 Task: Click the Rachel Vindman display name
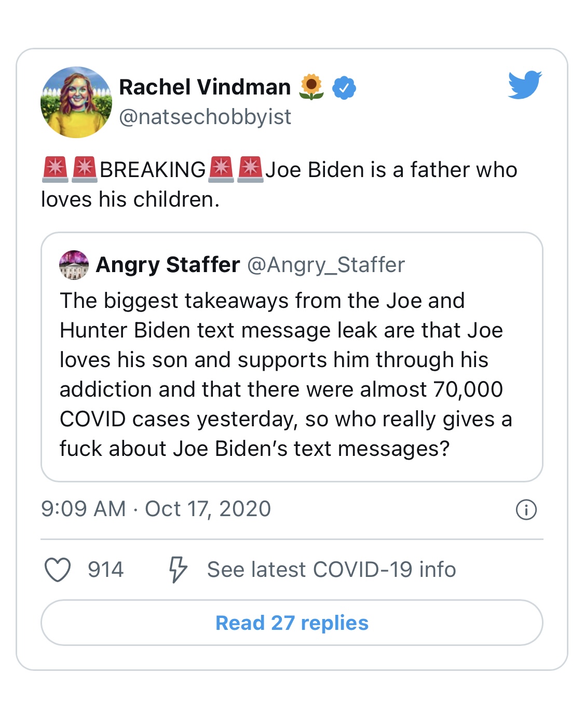205,87
